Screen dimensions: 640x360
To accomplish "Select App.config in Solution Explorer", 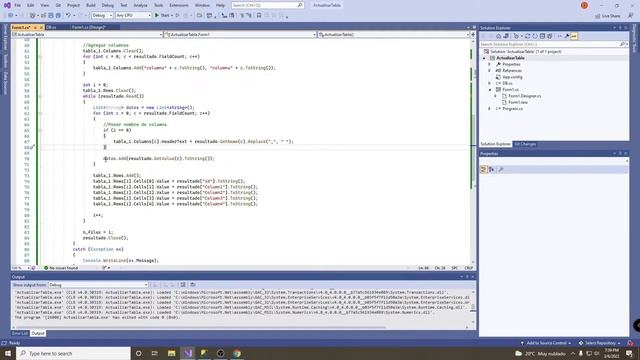I will 512,77.
